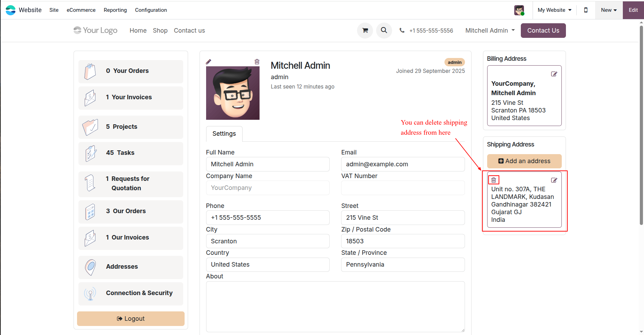Select the Settings tab
Screen dimensions: 644x335
pyautogui.click(x=224, y=134)
